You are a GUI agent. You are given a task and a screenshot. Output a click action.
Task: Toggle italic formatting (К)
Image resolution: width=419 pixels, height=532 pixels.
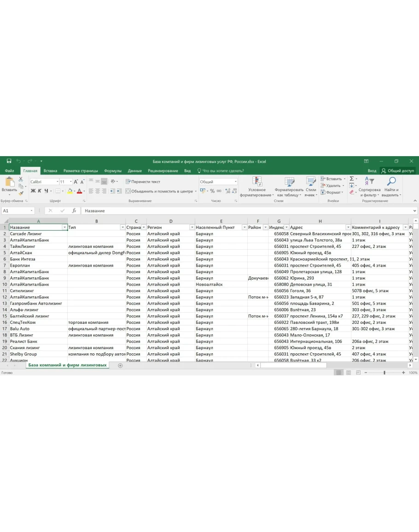[x=40, y=191]
